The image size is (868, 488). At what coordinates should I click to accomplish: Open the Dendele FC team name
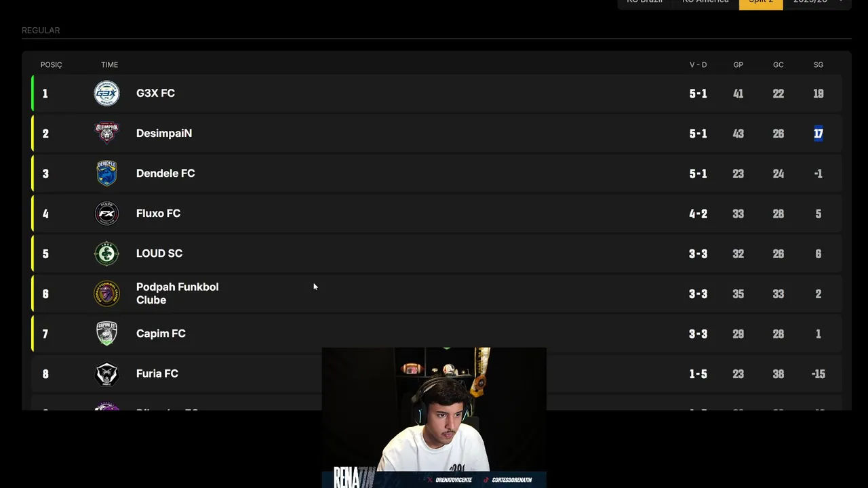pyautogui.click(x=165, y=174)
